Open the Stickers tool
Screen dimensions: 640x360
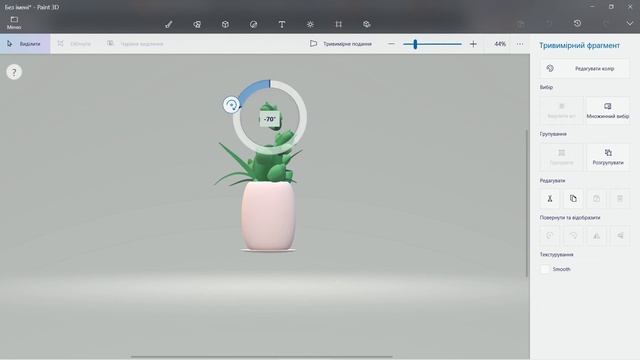253,24
